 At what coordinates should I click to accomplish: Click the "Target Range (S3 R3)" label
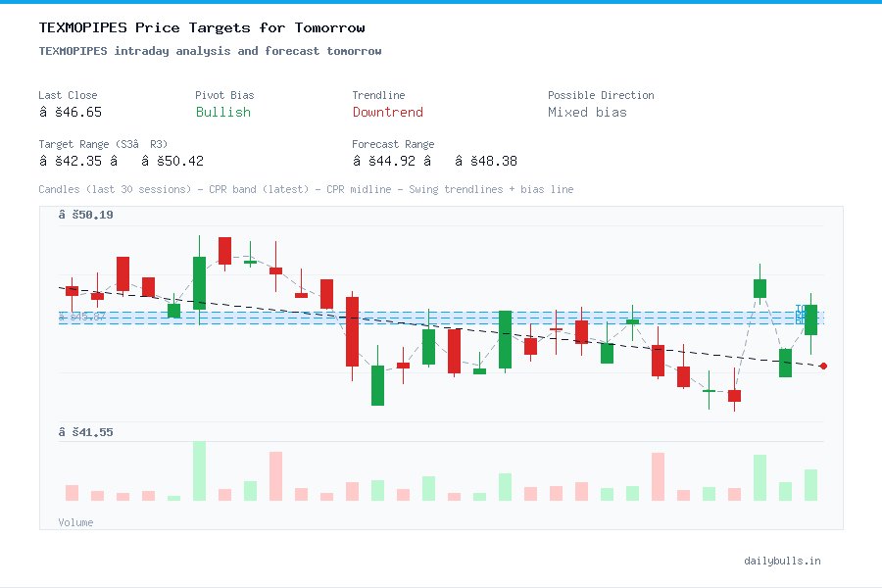(x=103, y=144)
